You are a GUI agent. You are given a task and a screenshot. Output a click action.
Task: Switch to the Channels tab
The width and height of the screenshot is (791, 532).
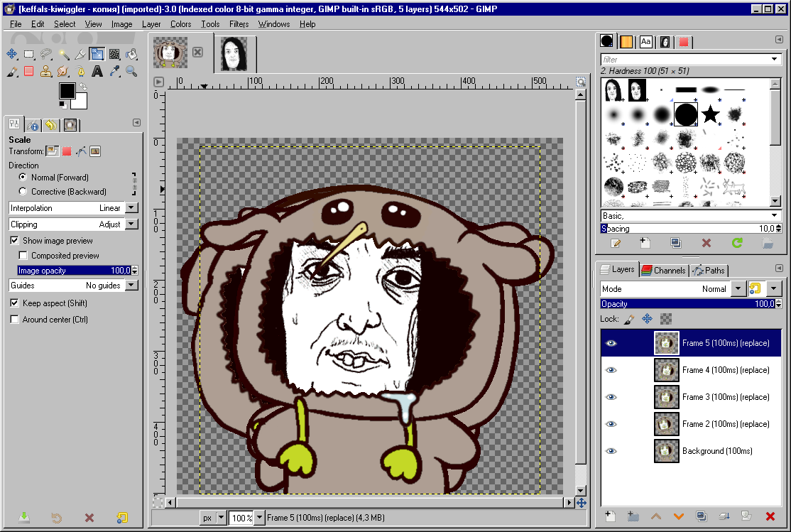point(663,271)
